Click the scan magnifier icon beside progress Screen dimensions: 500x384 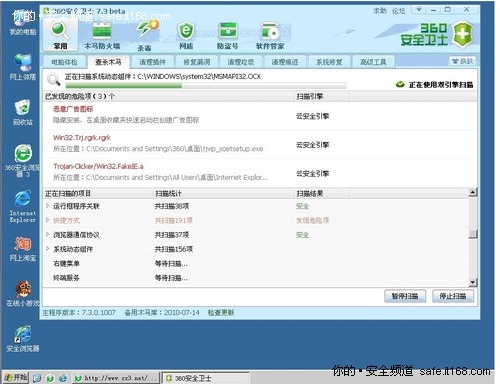pos(54,79)
